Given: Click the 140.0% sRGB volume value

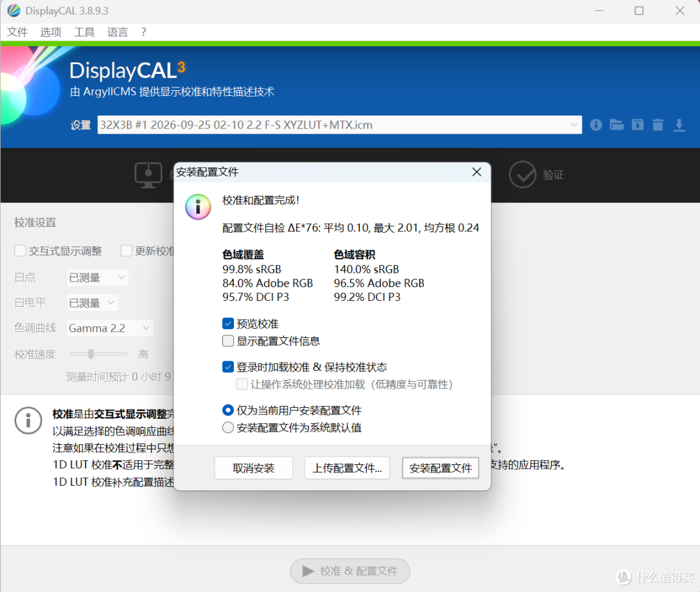Looking at the screenshot, I should (366, 269).
